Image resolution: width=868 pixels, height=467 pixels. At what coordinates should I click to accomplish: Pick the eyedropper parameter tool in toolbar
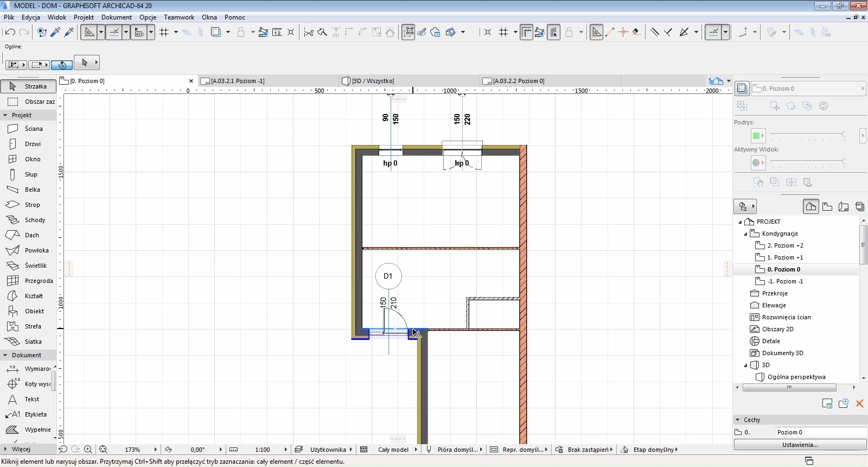[x=55, y=32]
